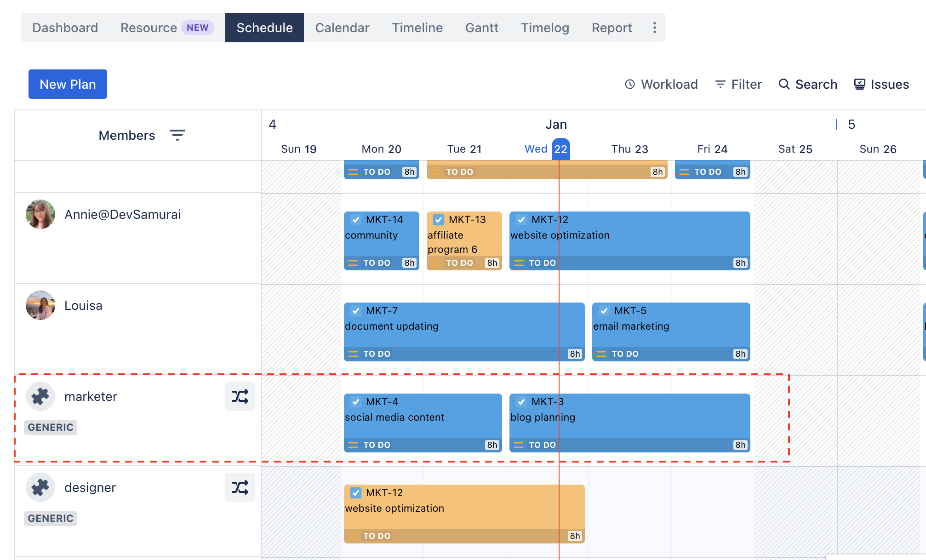The image size is (926, 560).
Task: Switch to the Calendar tab
Action: point(342,28)
